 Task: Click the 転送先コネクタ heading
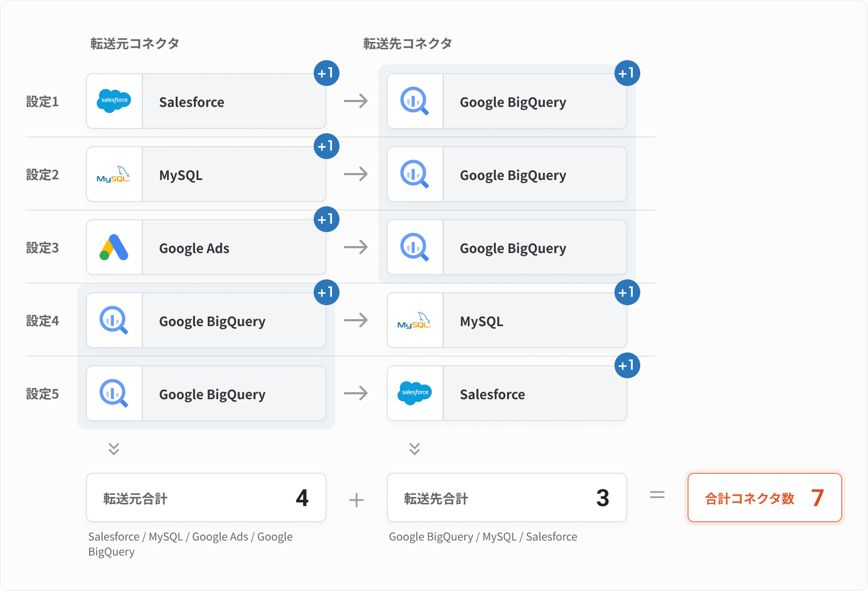(x=408, y=44)
